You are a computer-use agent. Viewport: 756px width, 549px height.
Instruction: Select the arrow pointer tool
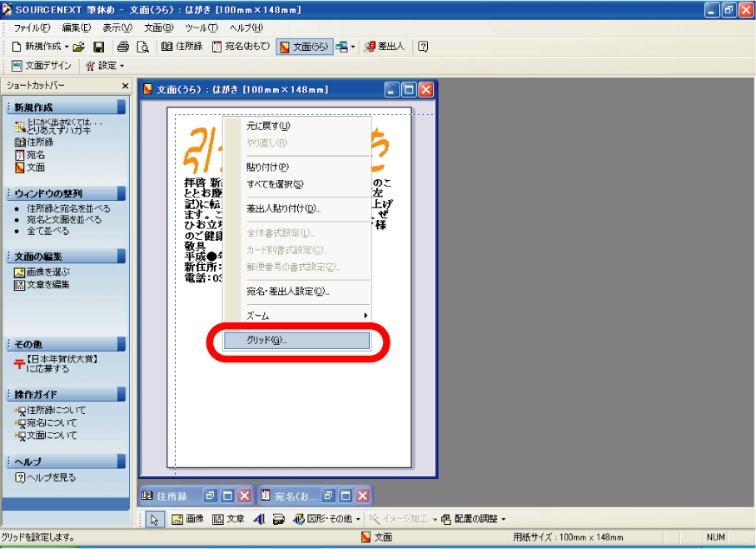point(155,520)
